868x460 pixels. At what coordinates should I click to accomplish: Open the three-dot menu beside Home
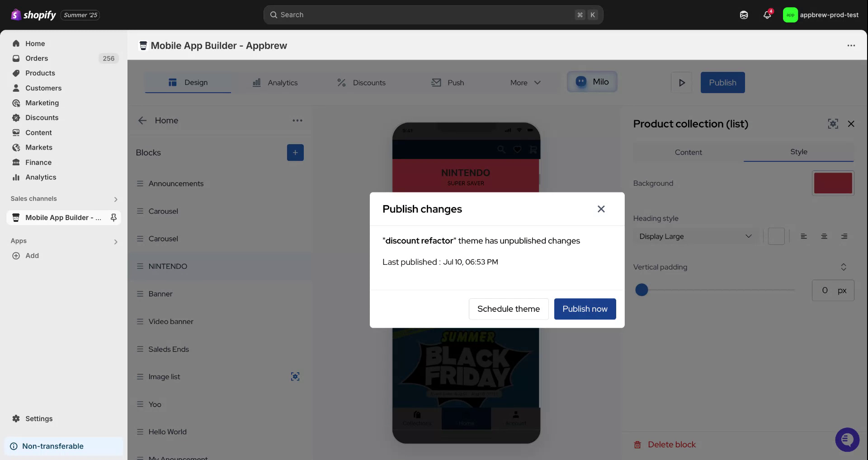[297, 121]
